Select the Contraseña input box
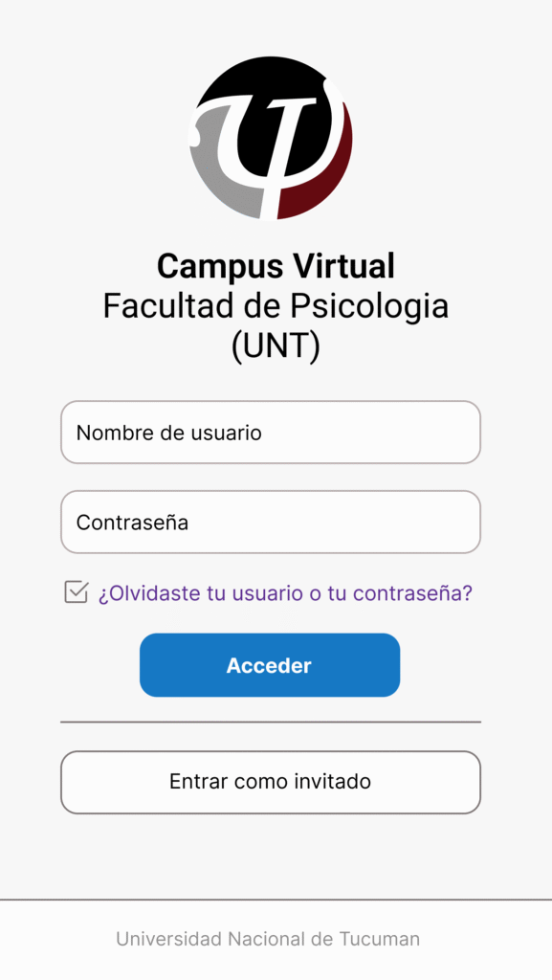Screen dimensions: 552x980 tap(271, 522)
